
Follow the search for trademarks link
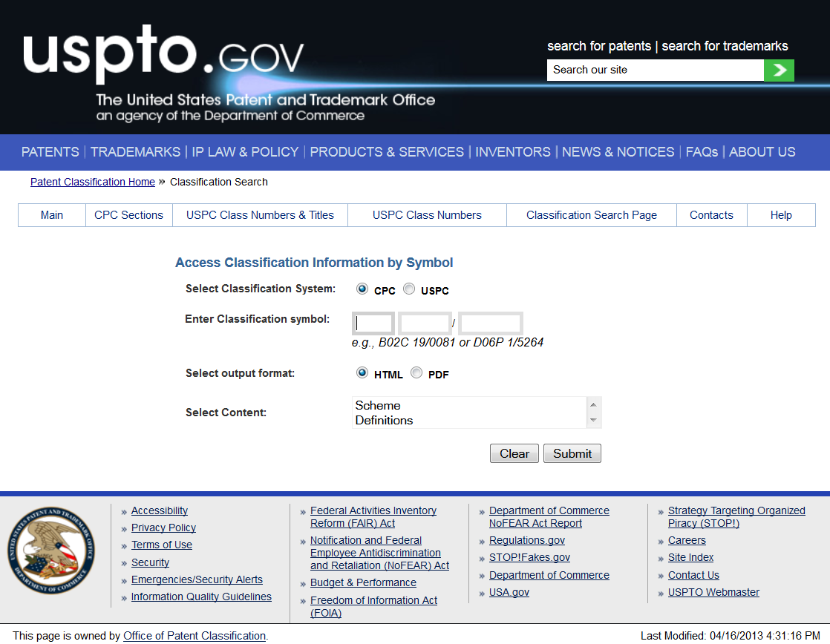[x=725, y=46]
